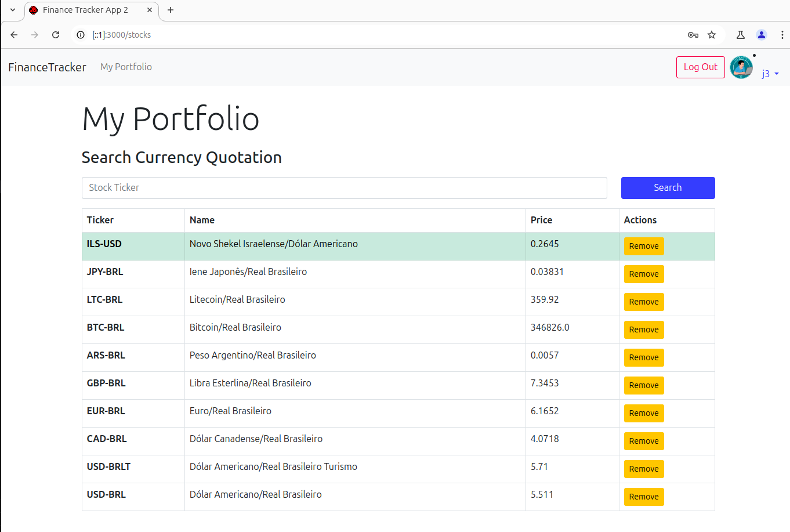The width and height of the screenshot is (790, 532).
Task: Remove JPY-BRL from portfolio
Action: 644,274
